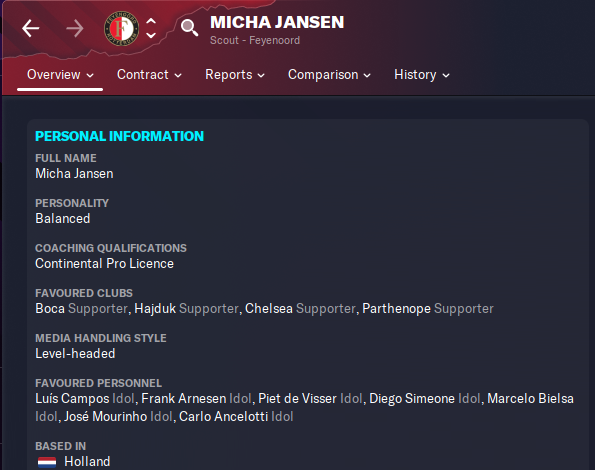Open the Contract tab menu
Screen dimensions: 595x470
[x=149, y=75]
